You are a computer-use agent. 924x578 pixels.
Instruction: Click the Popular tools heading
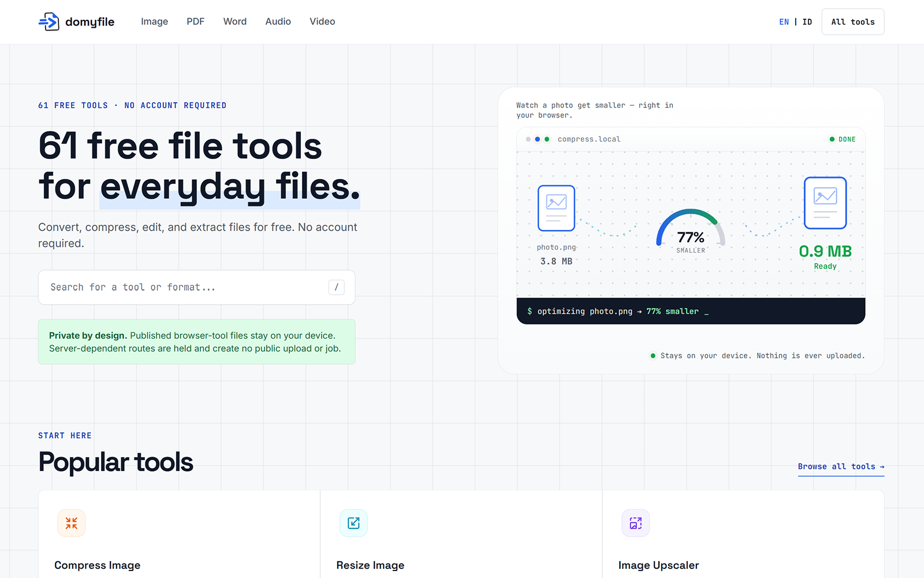pos(115,462)
